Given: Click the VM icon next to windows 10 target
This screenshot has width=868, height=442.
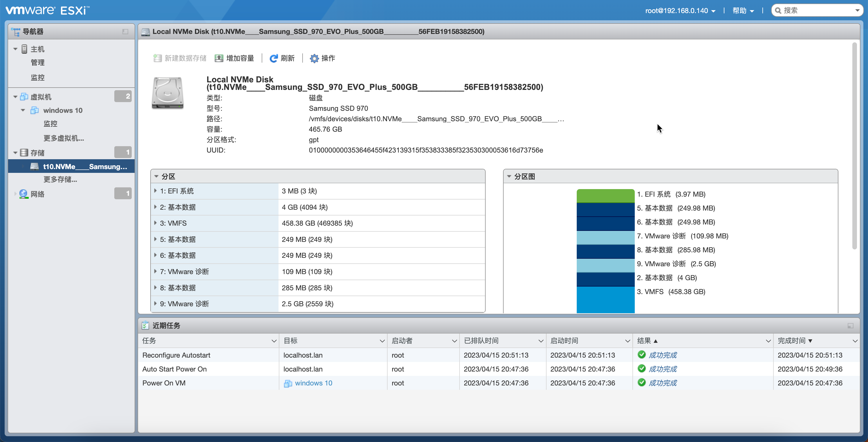Looking at the screenshot, I should (x=288, y=383).
